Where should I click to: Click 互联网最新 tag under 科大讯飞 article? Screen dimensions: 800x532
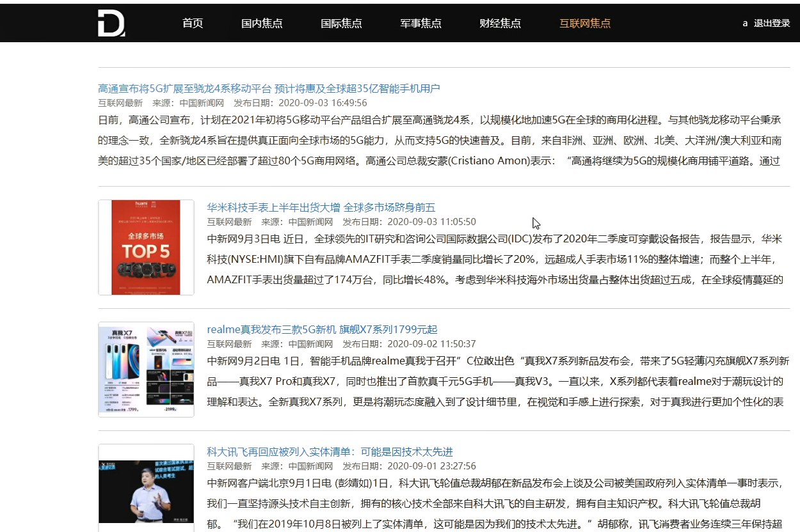click(229, 466)
